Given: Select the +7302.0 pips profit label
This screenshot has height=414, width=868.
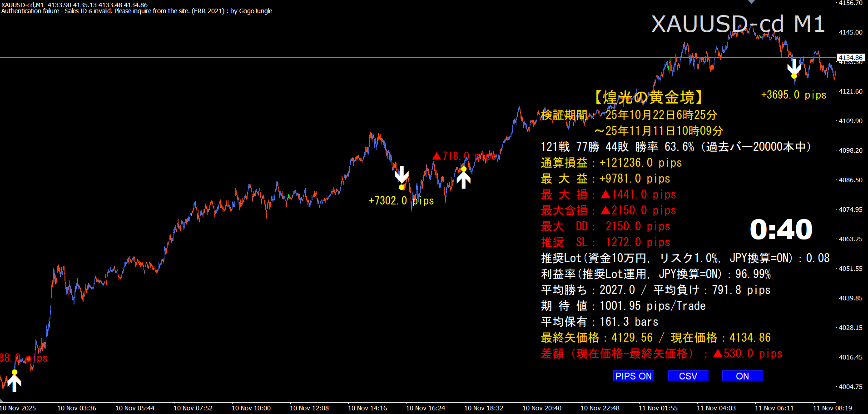Looking at the screenshot, I should pos(401,201).
